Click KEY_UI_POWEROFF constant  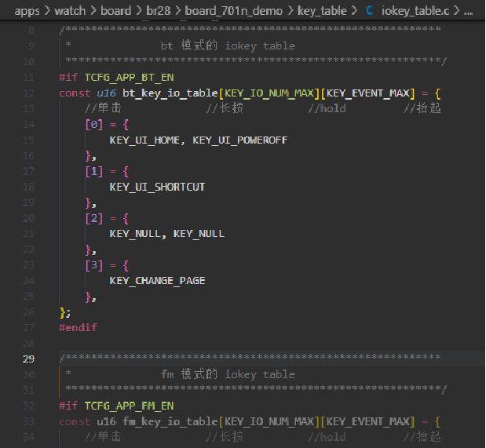pos(240,140)
